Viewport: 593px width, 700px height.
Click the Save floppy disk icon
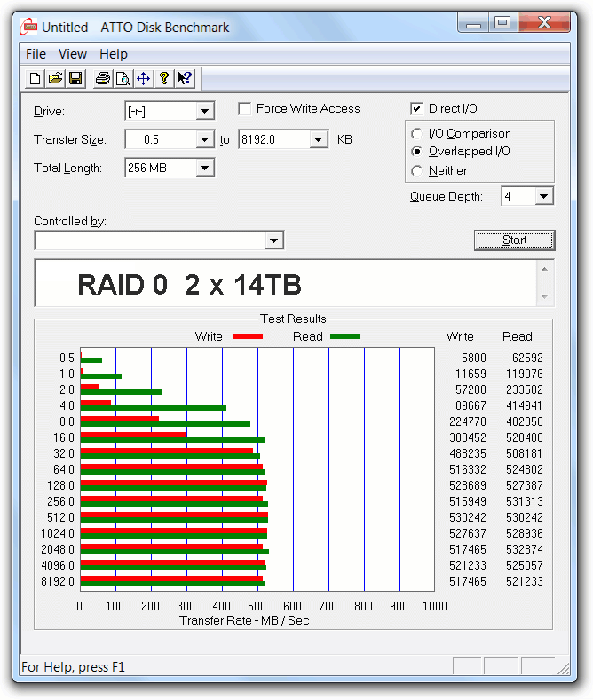coord(75,79)
